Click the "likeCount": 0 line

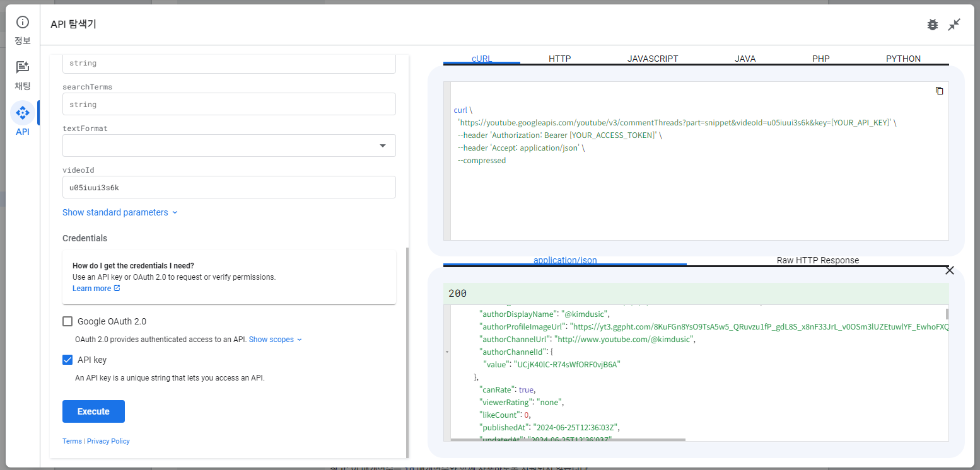pyautogui.click(x=505, y=415)
